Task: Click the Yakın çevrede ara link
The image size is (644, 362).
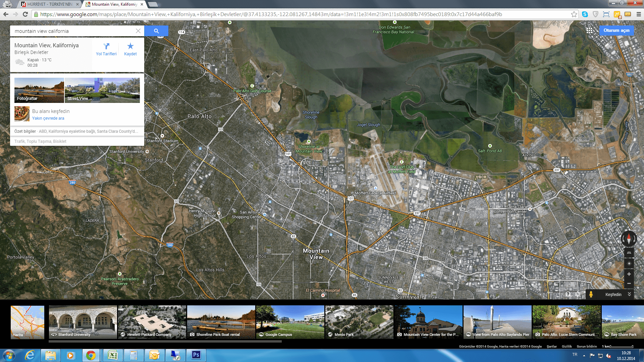Action: coord(48,118)
